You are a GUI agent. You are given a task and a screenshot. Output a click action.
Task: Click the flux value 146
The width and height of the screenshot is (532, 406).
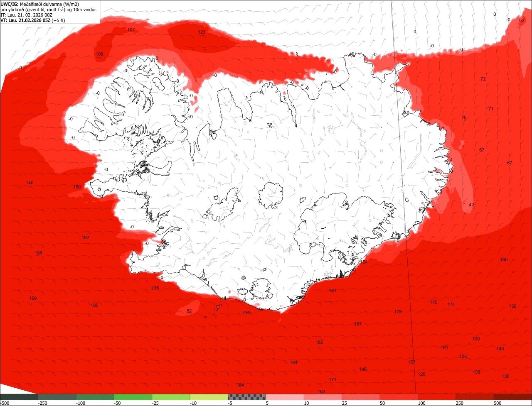(363, 369)
